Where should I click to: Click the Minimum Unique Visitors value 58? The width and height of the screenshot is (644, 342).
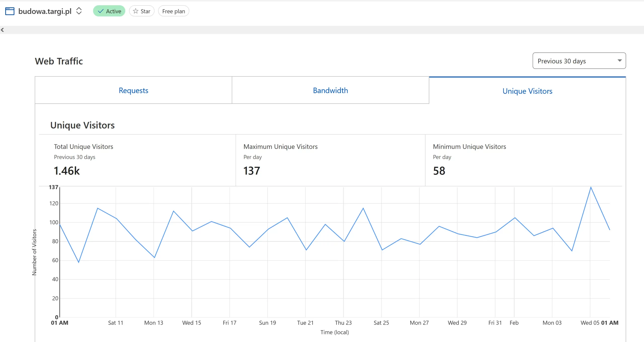(x=439, y=171)
